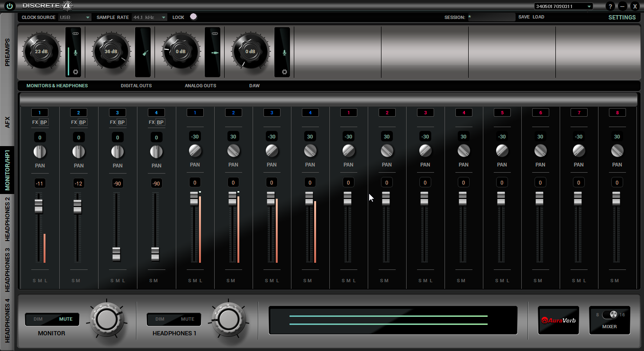Click the Discrete 4 logo
This screenshot has height=351, width=644.
click(47, 6)
